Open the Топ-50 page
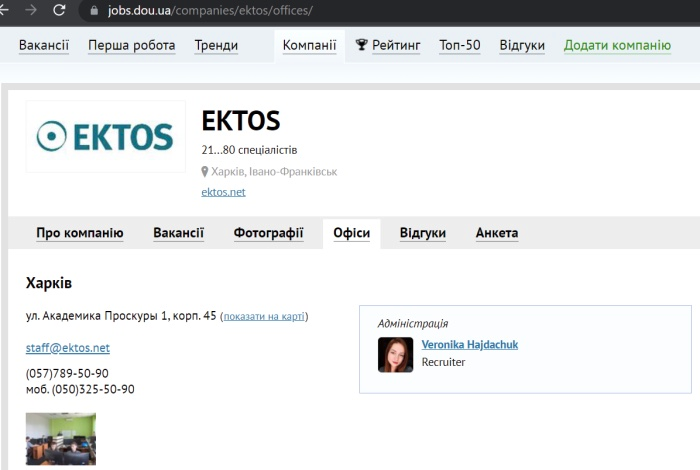The height and width of the screenshot is (470, 700). 460,45
